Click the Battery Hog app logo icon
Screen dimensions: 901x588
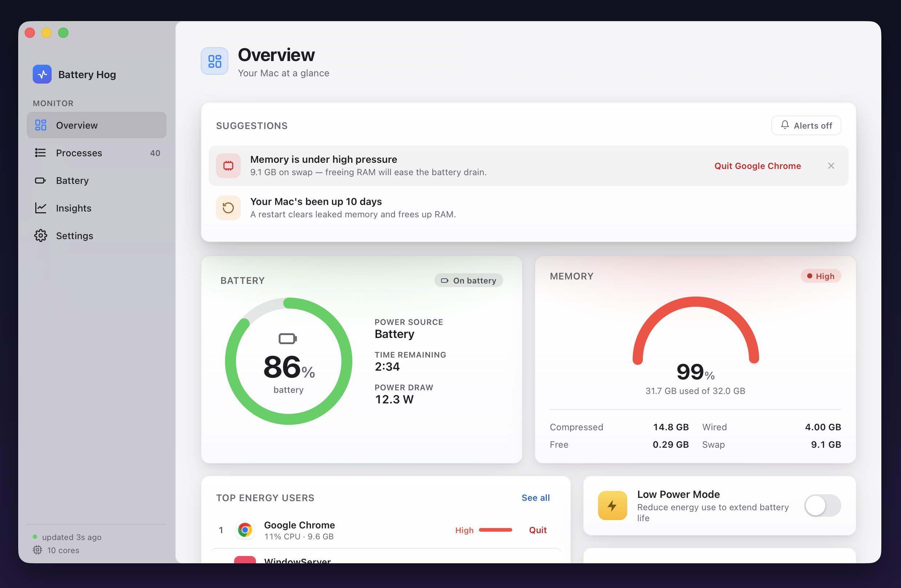(x=42, y=74)
